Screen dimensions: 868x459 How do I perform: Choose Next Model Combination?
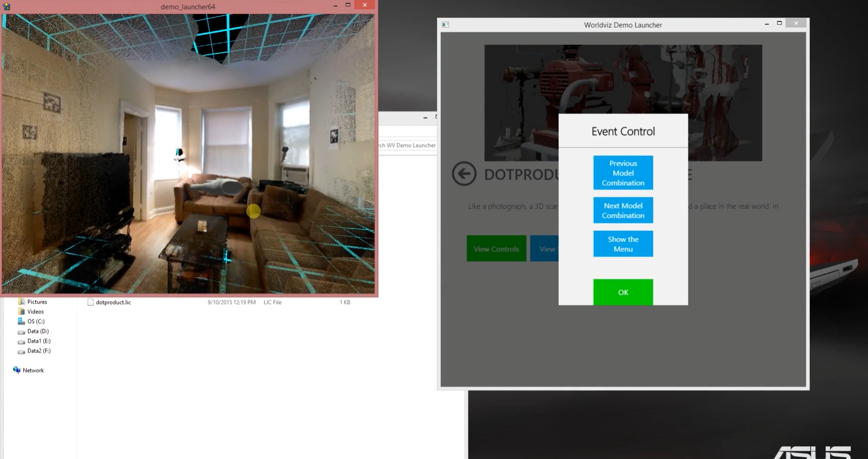pos(623,210)
